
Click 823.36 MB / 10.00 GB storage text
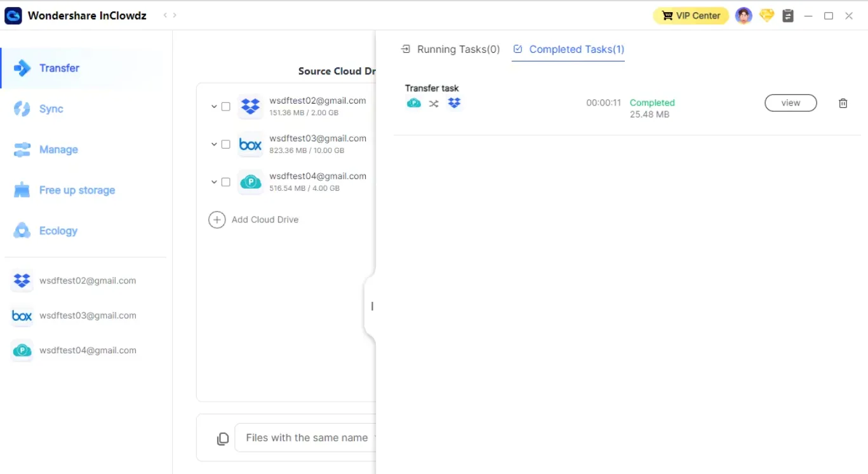(307, 151)
